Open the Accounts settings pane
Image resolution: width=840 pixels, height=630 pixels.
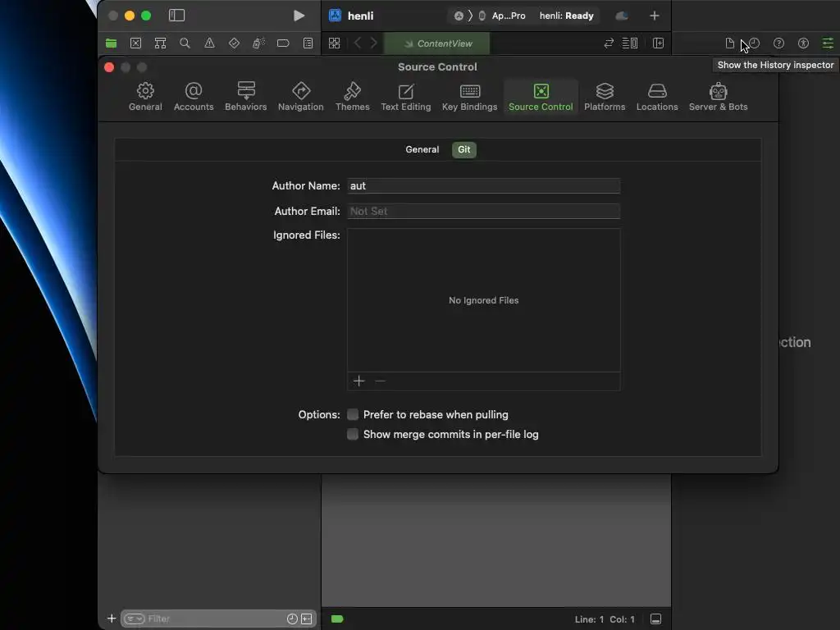click(194, 97)
